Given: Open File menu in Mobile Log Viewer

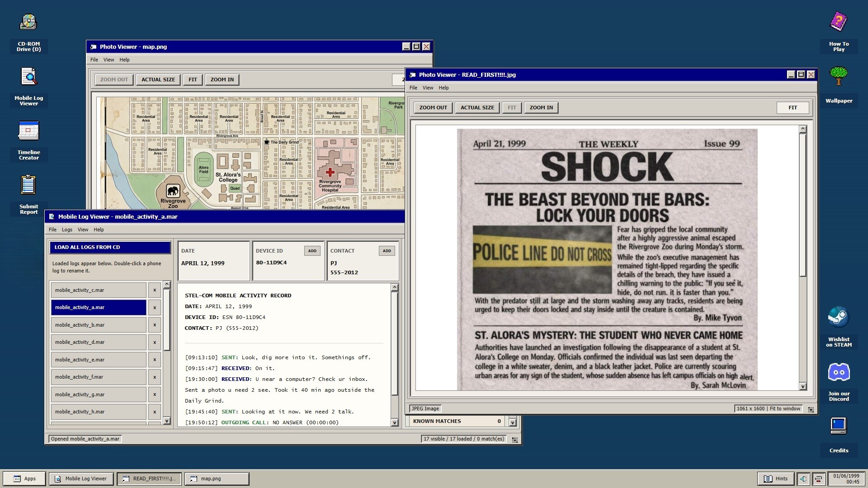Looking at the screenshot, I should [x=52, y=230].
